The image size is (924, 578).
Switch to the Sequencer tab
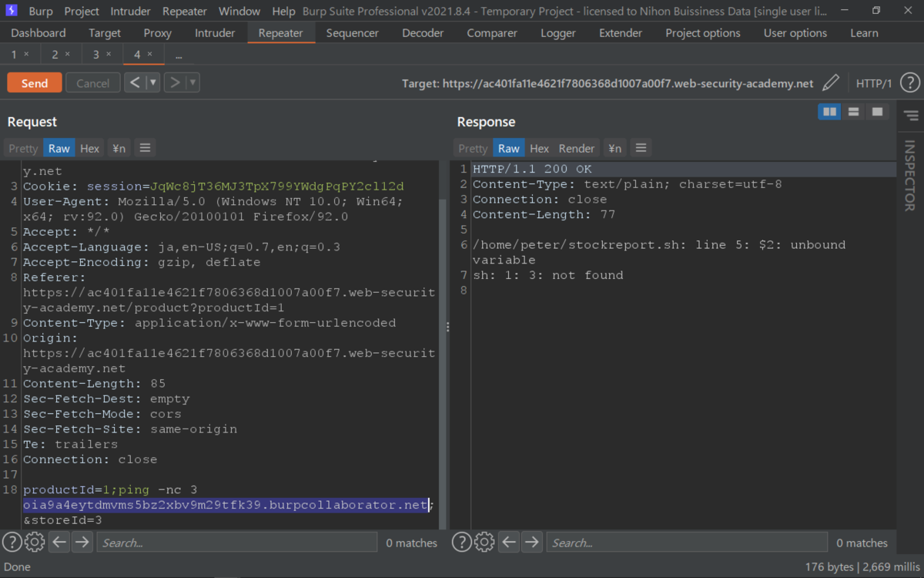353,33
